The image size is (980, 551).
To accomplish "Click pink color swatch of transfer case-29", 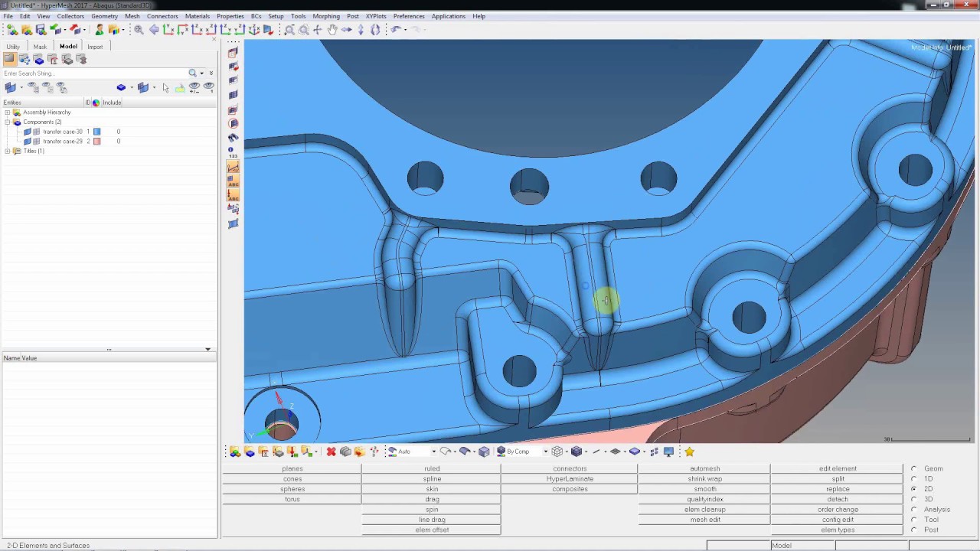I will click(x=96, y=142).
